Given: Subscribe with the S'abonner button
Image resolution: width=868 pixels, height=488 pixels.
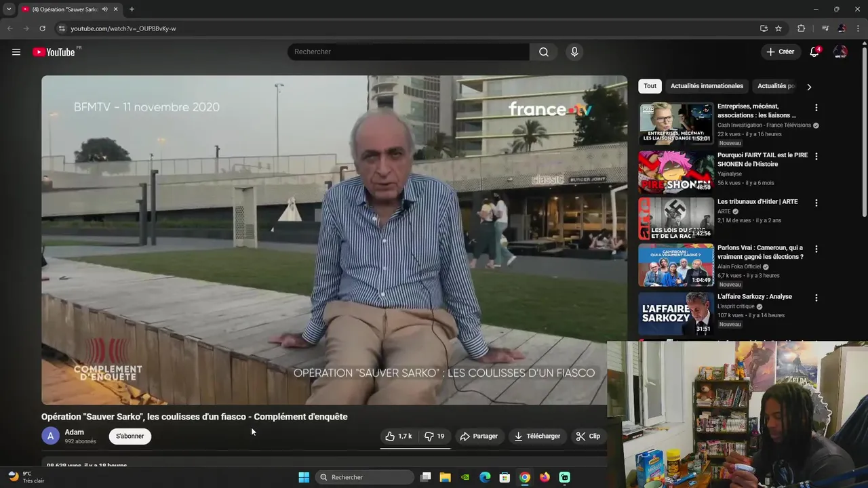Looking at the screenshot, I should [130, 436].
